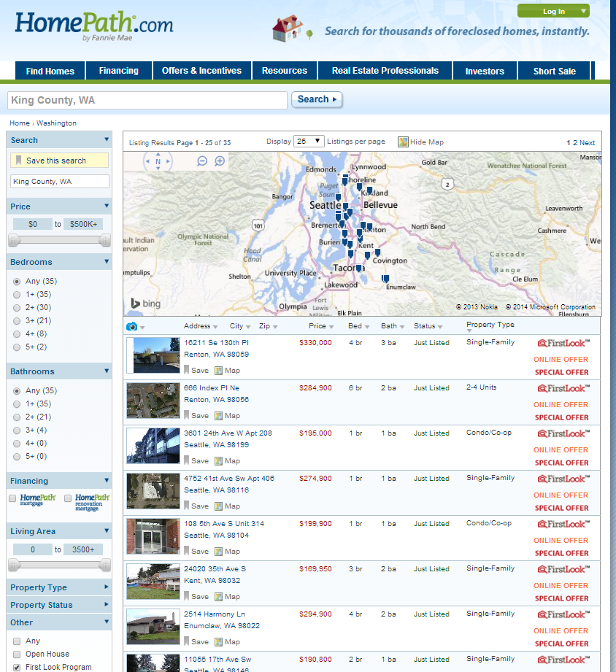This screenshot has height=672, width=616.
Task: Click the Price minimum slider handle
Action: [x=14, y=240]
